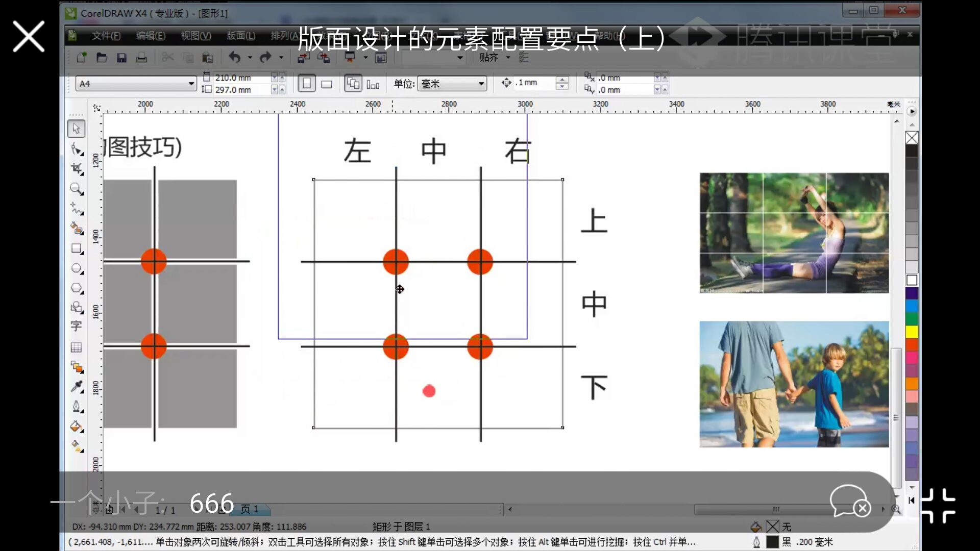This screenshot has height=551, width=980.
Task: Click the 贴齐 snap button
Action: 488,58
